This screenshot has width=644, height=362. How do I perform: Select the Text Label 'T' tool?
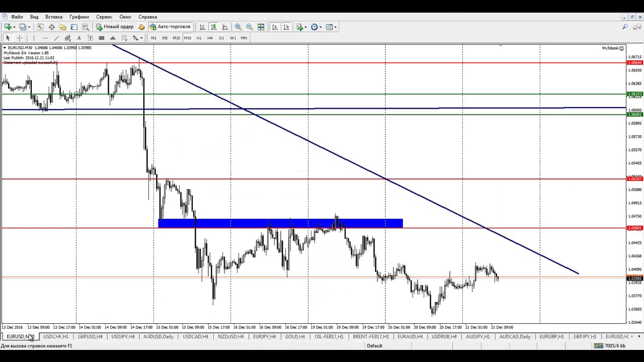(x=90, y=38)
